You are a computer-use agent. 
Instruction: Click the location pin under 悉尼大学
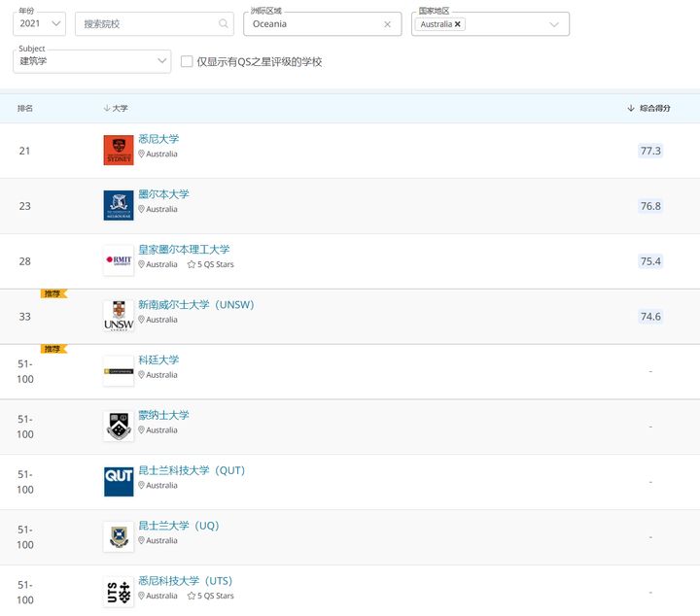(141, 154)
